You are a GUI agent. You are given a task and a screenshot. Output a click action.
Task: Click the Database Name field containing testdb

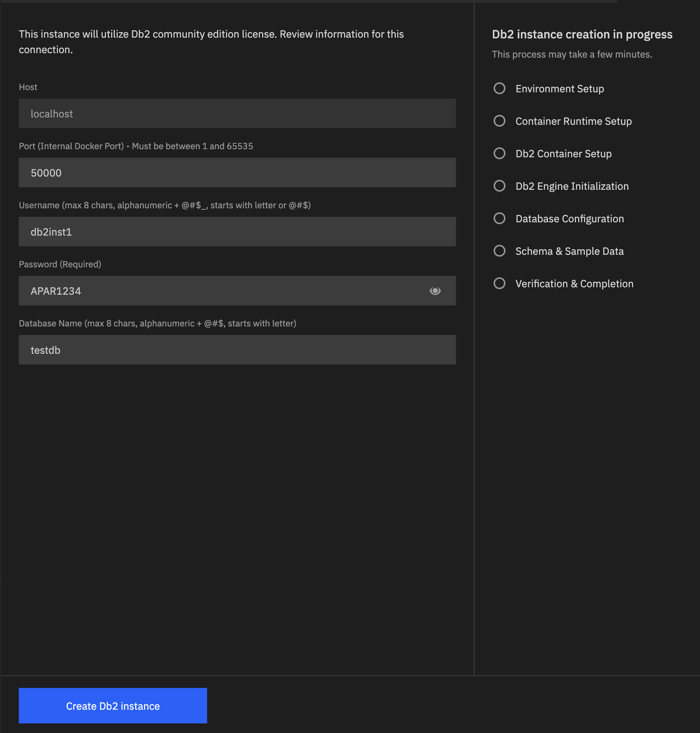tap(237, 350)
